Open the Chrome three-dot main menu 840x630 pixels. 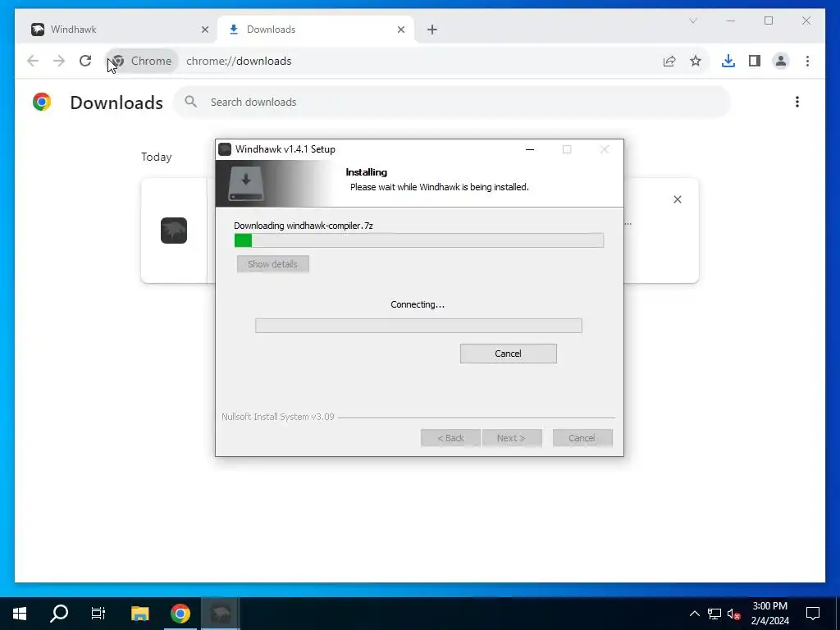807,61
